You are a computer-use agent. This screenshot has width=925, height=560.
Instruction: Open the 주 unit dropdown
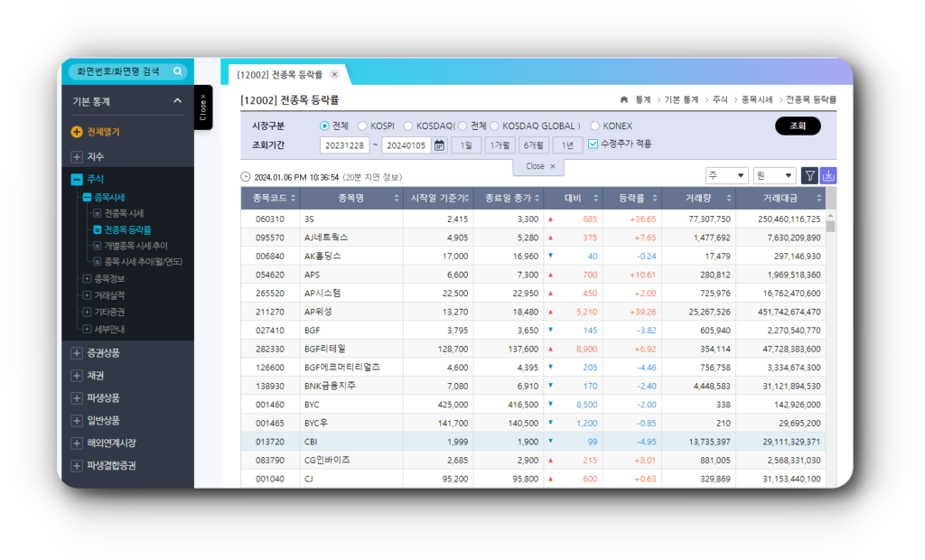(x=727, y=176)
